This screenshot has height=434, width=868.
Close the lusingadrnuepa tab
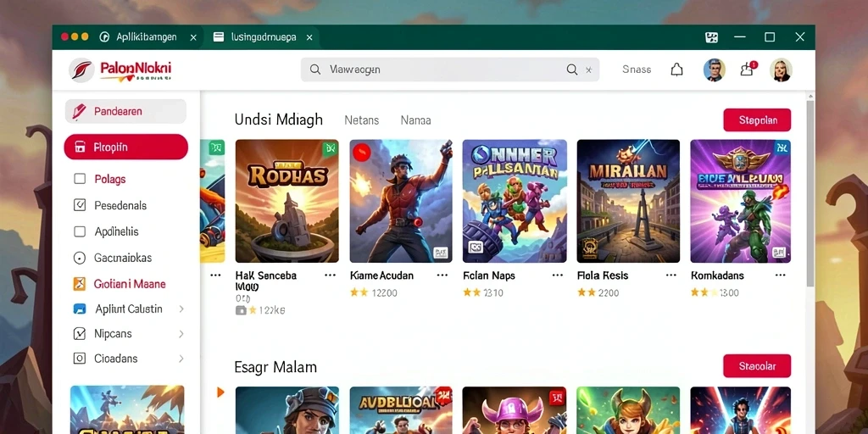(x=309, y=37)
